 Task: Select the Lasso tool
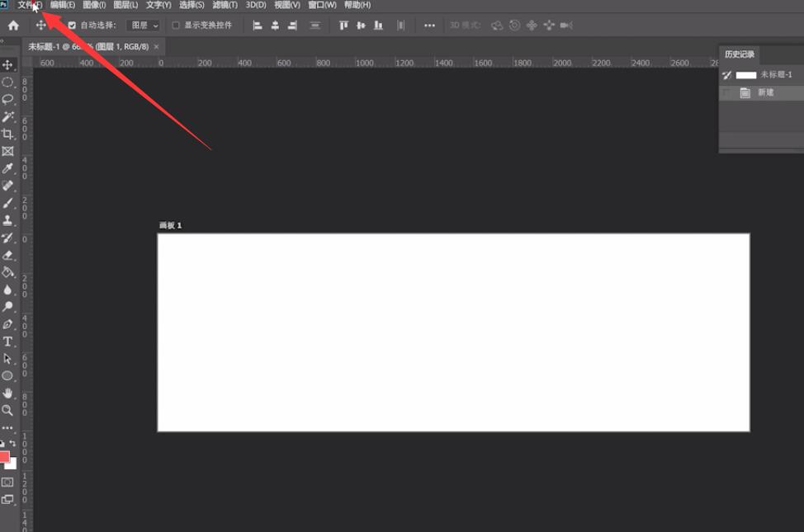click(x=7, y=100)
